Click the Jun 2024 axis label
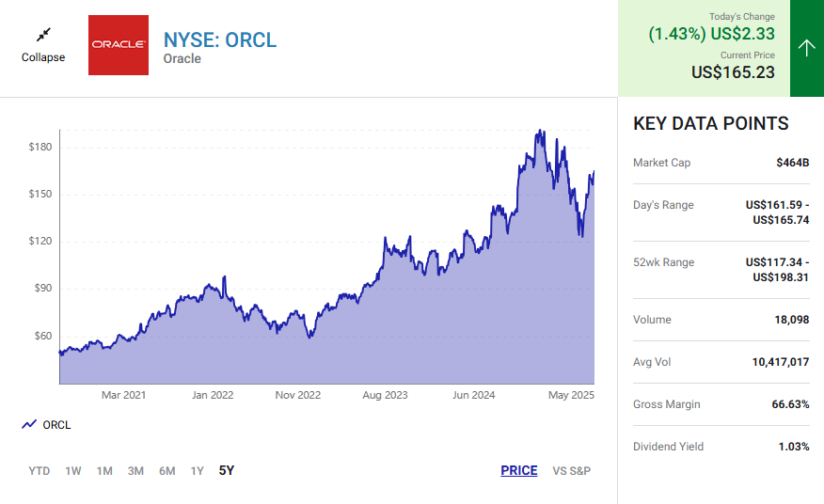This screenshot has height=504, width=824. coord(473,395)
